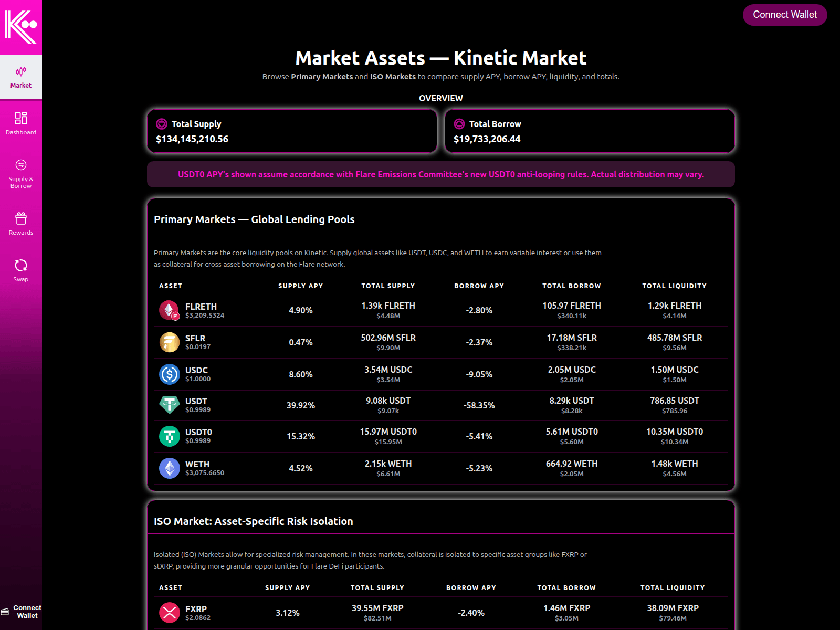Click the ISO Market section heading
This screenshot has height=630, width=840.
(254, 521)
